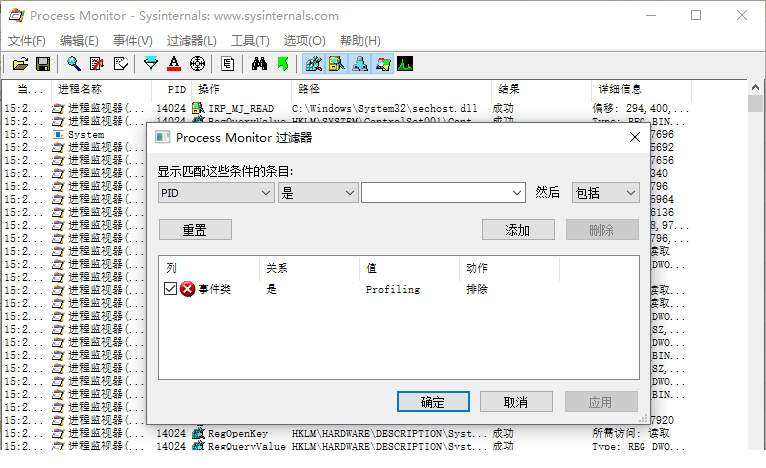Viewport: 766px width, 468px height.
Task: Click the event list vertical scrollbar thumb
Action: tap(755, 103)
